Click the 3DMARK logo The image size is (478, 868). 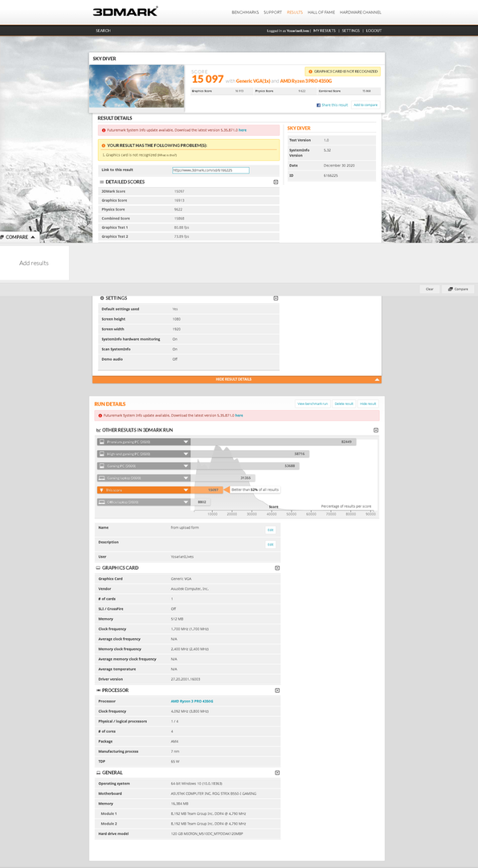(x=125, y=11)
